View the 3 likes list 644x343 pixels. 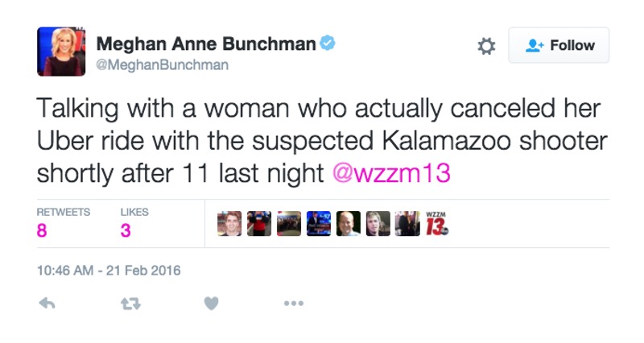click(134, 223)
